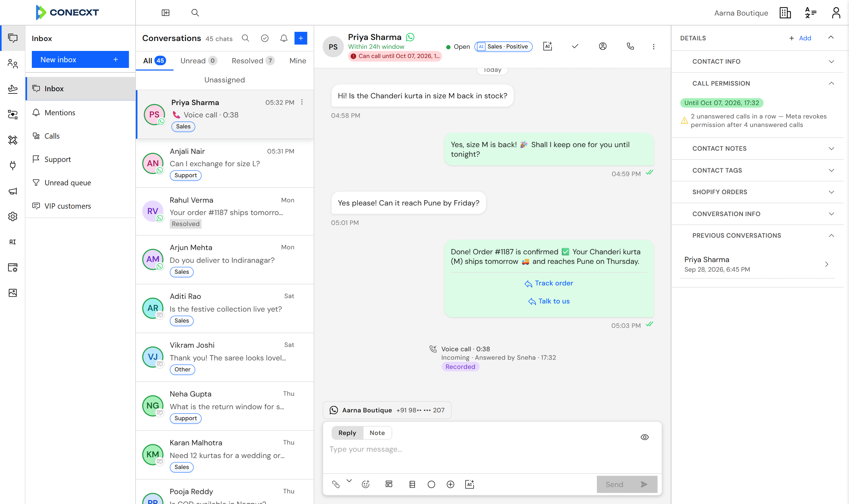Open Anjali Nair conversation
This screenshot has width=849, height=504.
[x=225, y=163]
